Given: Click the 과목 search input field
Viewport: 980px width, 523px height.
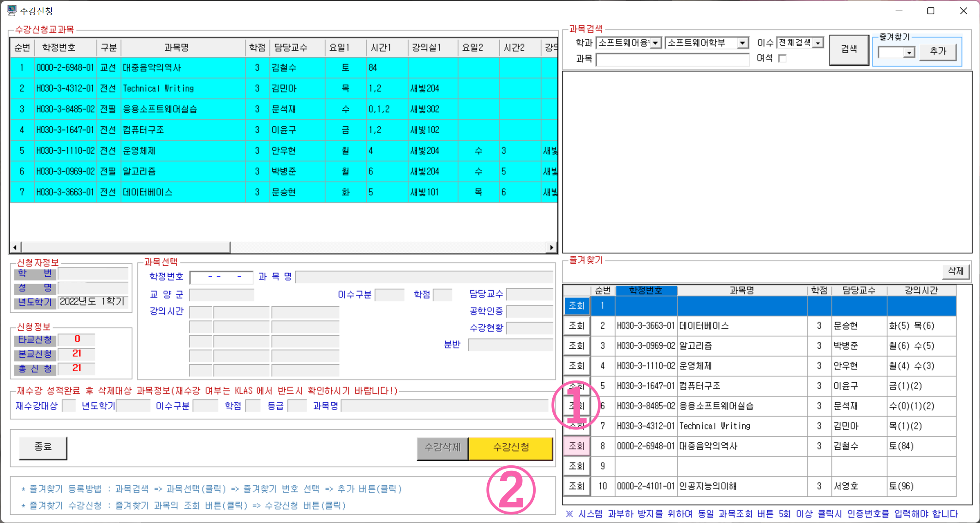Looking at the screenshot, I should (673, 59).
